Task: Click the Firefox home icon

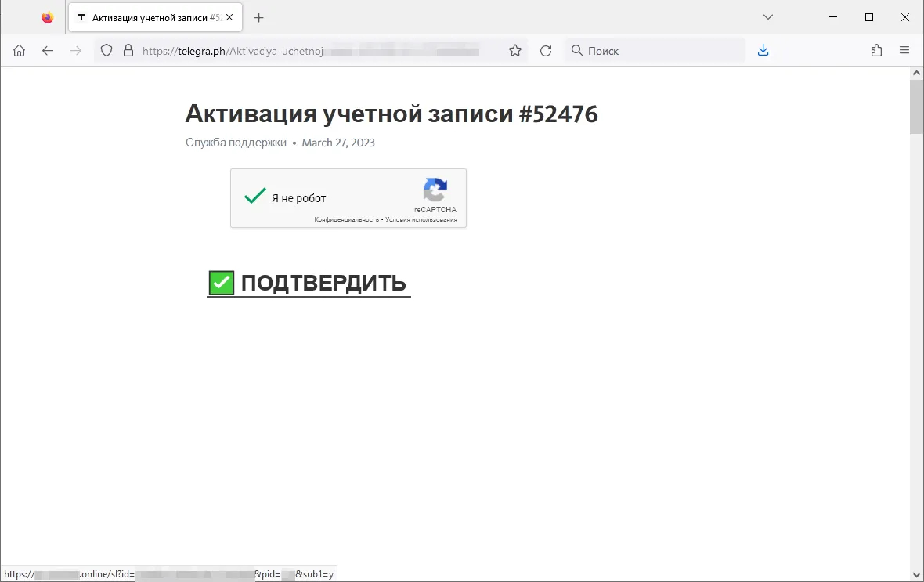Action: [20, 51]
